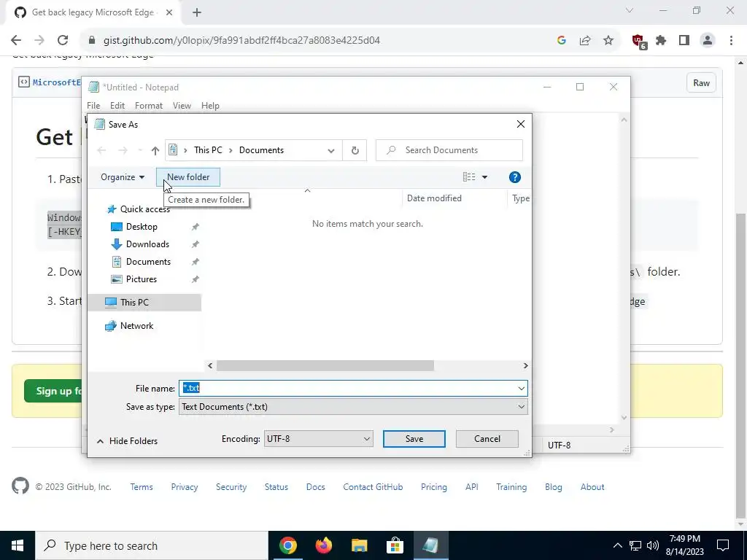Image resolution: width=747 pixels, height=560 pixels.
Task: Open the uBlock Origin extension icon
Action: click(638, 41)
